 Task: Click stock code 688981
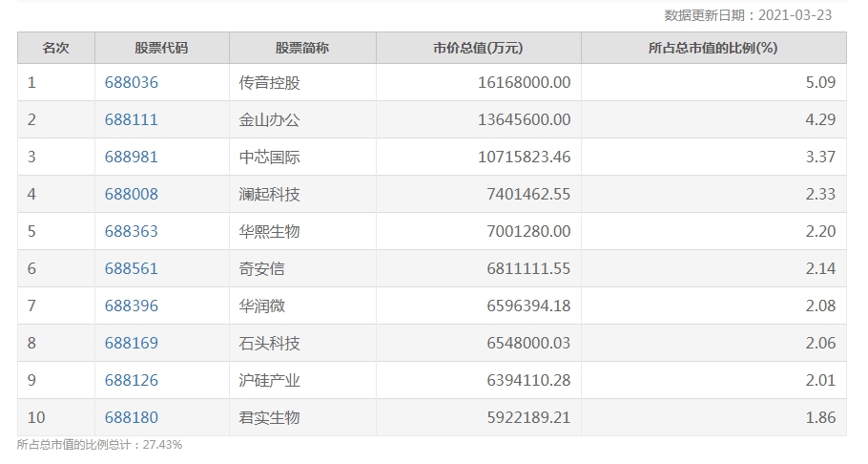tap(132, 158)
